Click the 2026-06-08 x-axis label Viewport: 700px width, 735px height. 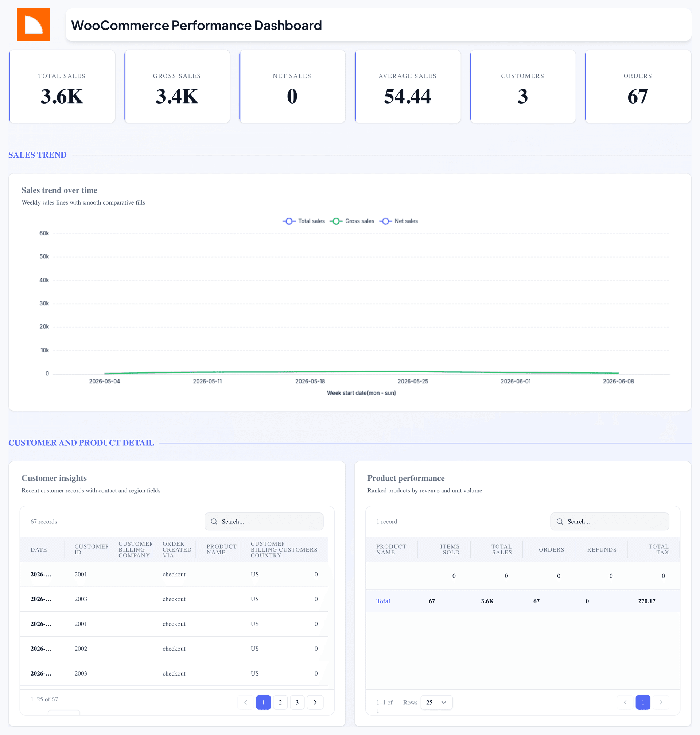point(618,381)
